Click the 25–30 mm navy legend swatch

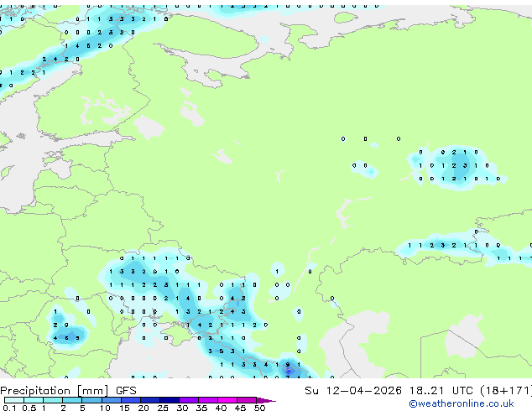point(170,400)
